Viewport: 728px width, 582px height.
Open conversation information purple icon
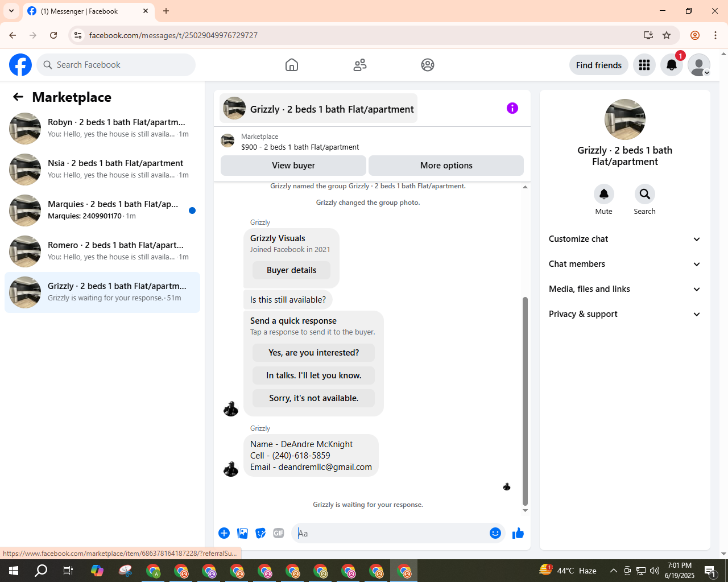[x=512, y=108]
